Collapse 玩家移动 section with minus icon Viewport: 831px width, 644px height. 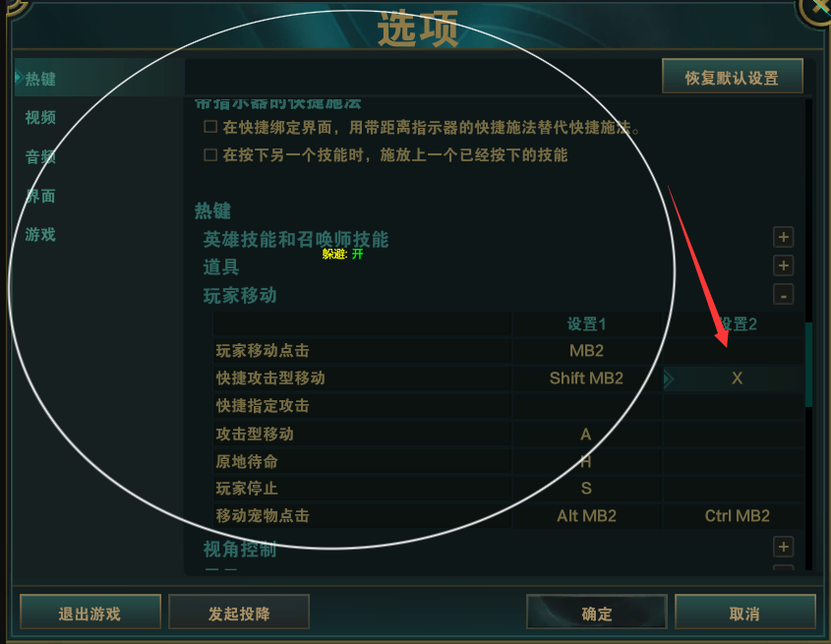(783, 295)
